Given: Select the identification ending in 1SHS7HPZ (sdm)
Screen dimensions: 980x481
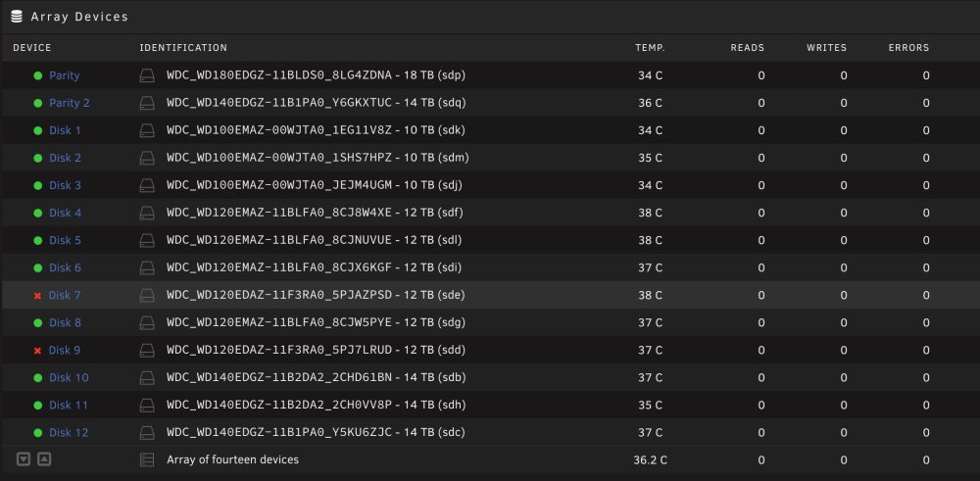Looking at the screenshot, I should [x=318, y=158].
